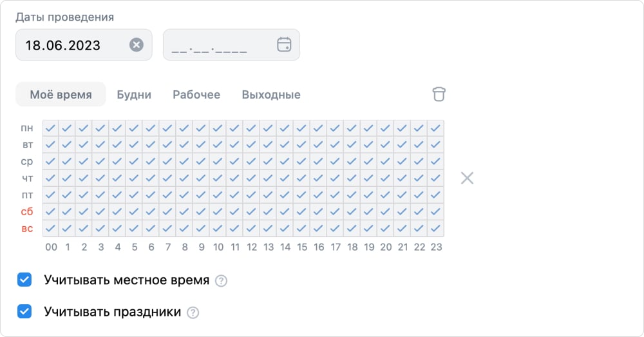The height and width of the screenshot is (337, 644).
Task: Click the 'вс' Sunday row label
Action: click(x=27, y=228)
